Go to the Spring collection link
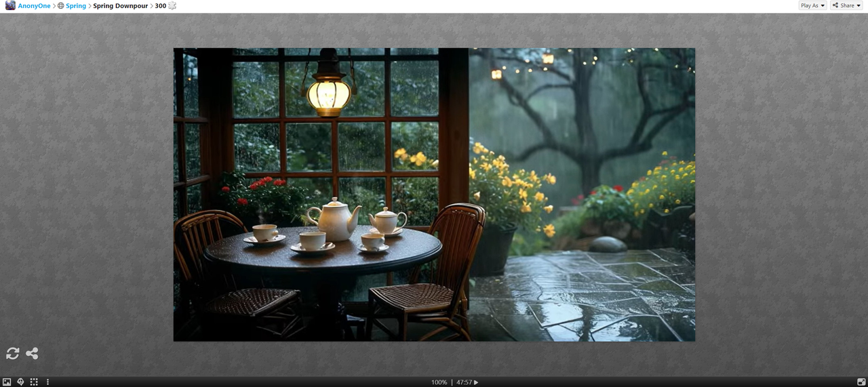 [x=76, y=5]
